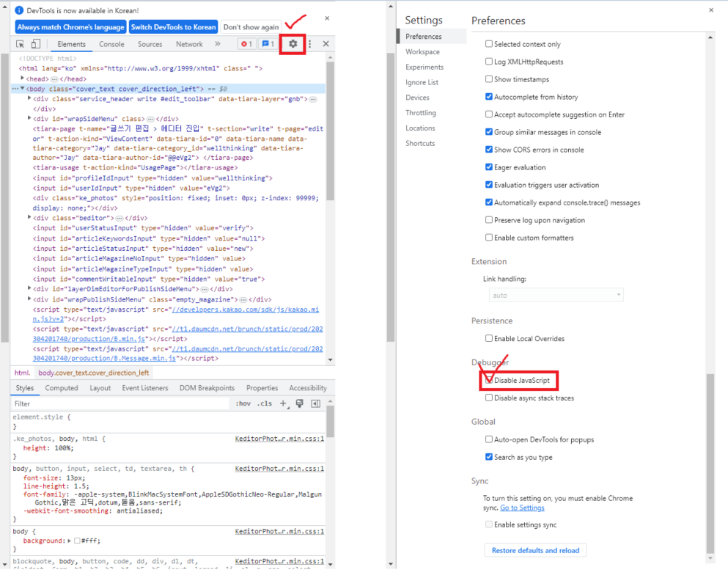Toggle the computed styles sidebar icon
The width and height of the screenshot is (728, 578).
[x=316, y=403]
